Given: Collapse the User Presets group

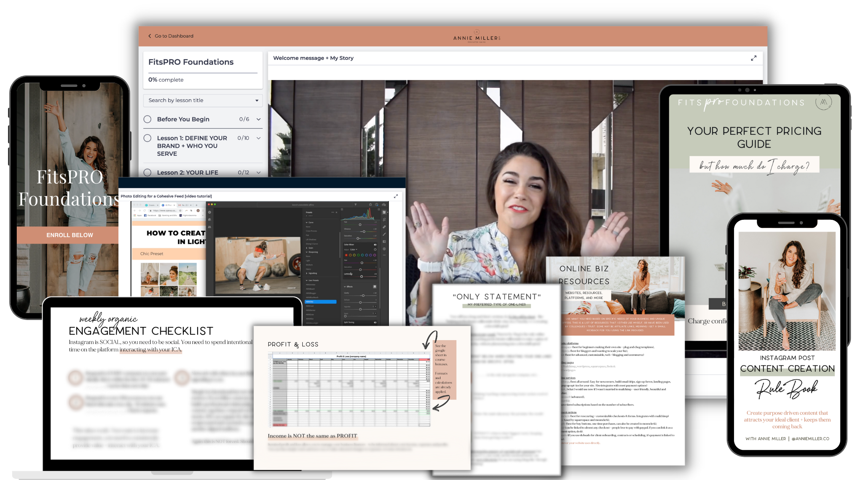Looking at the screenshot, I should pos(306,280).
